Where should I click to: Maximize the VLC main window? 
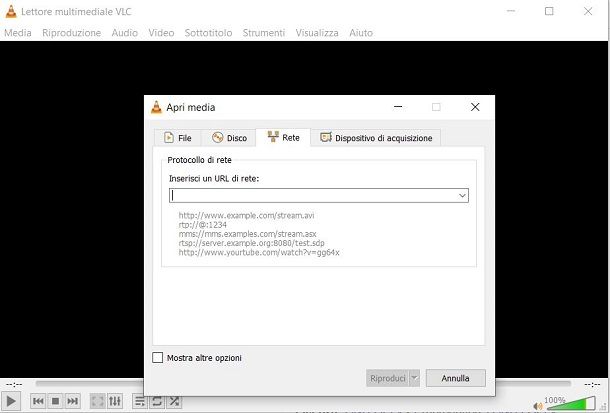(x=549, y=11)
